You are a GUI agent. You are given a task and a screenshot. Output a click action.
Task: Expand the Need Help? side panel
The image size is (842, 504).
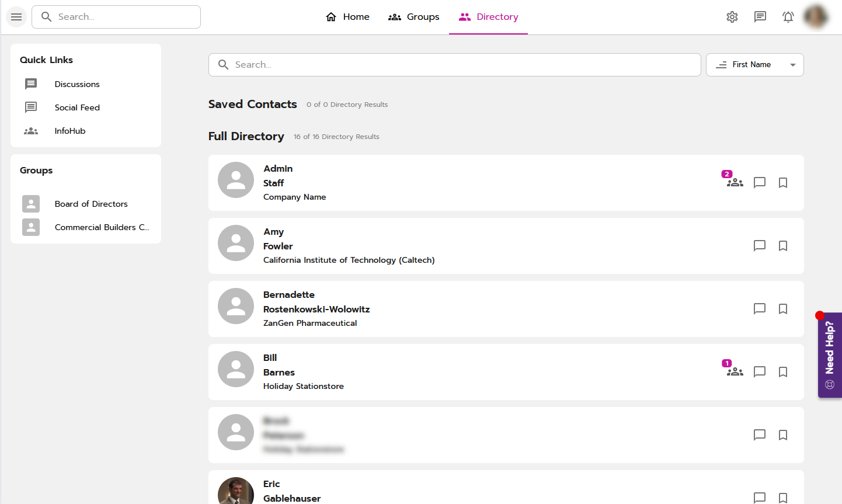(830, 355)
